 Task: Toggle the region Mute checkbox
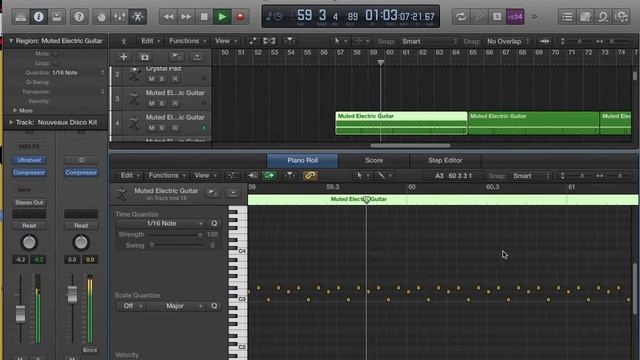[56, 53]
